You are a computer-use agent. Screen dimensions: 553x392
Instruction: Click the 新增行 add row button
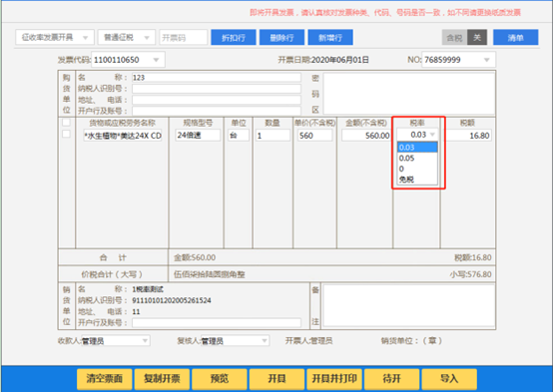coord(330,37)
